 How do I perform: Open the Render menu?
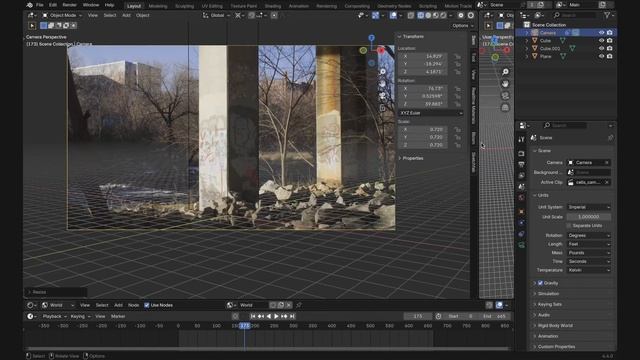[x=69, y=5]
